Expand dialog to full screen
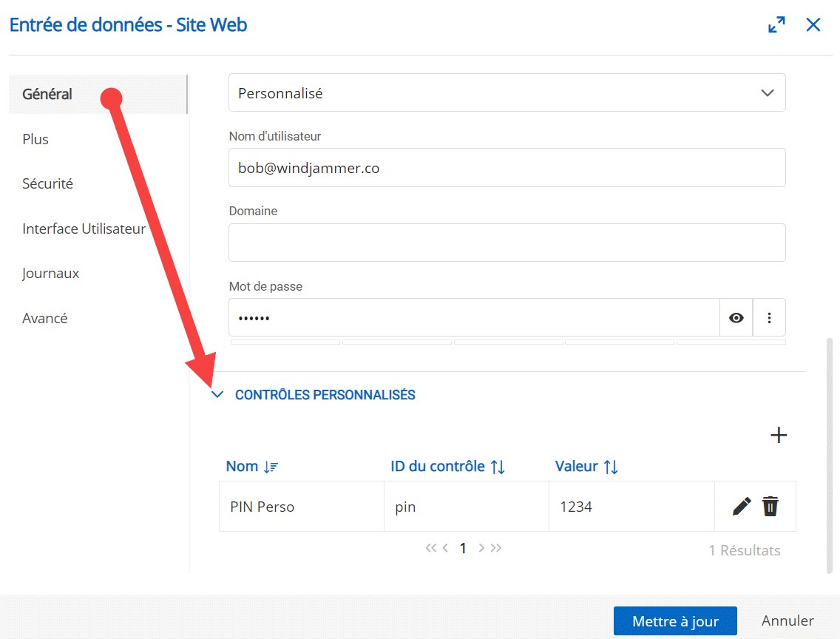 click(776, 25)
